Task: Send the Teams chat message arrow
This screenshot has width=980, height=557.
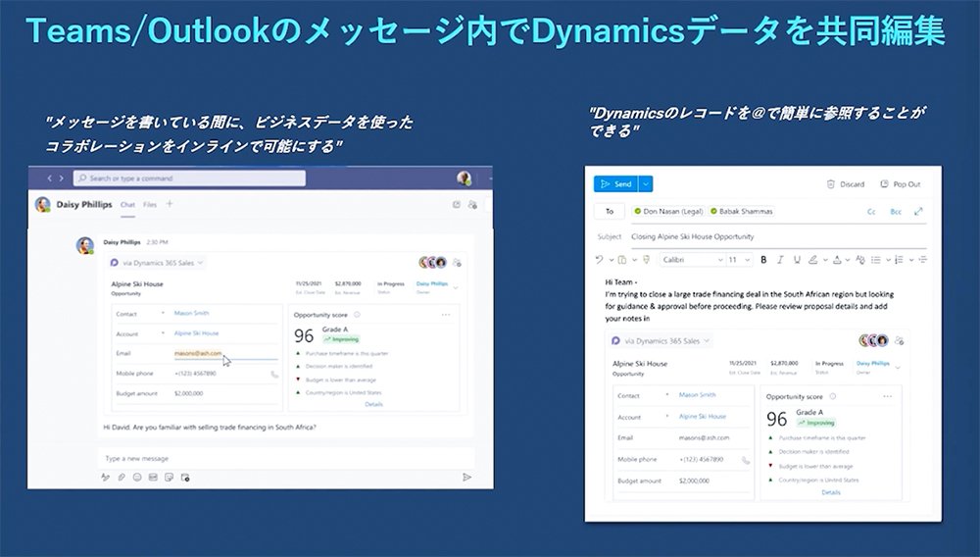Action: coord(466,477)
